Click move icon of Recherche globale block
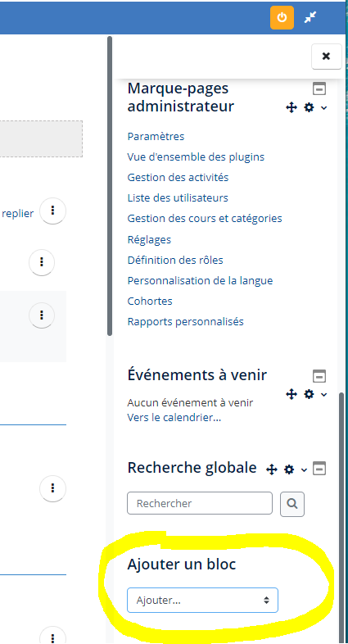Screen dimensions: 348x644 [272, 469]
